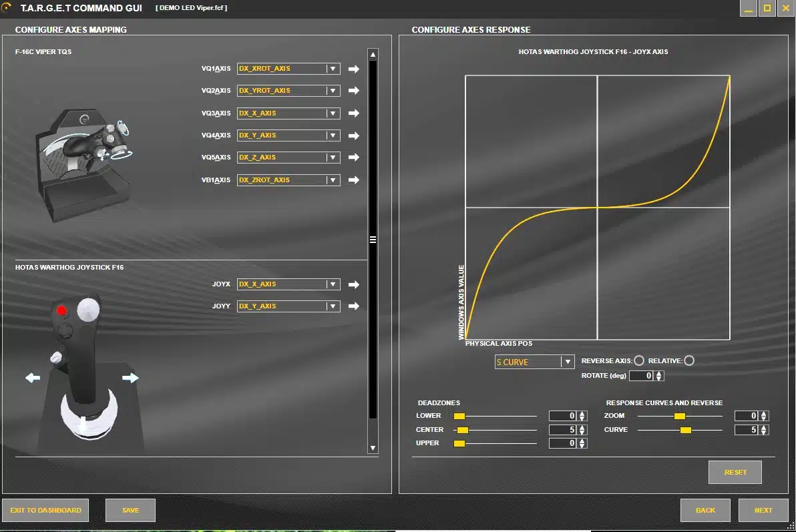The width and height of the screenshot is (796, 532).
Task: Click the S-curve response graph
Action: click(598, 208)
